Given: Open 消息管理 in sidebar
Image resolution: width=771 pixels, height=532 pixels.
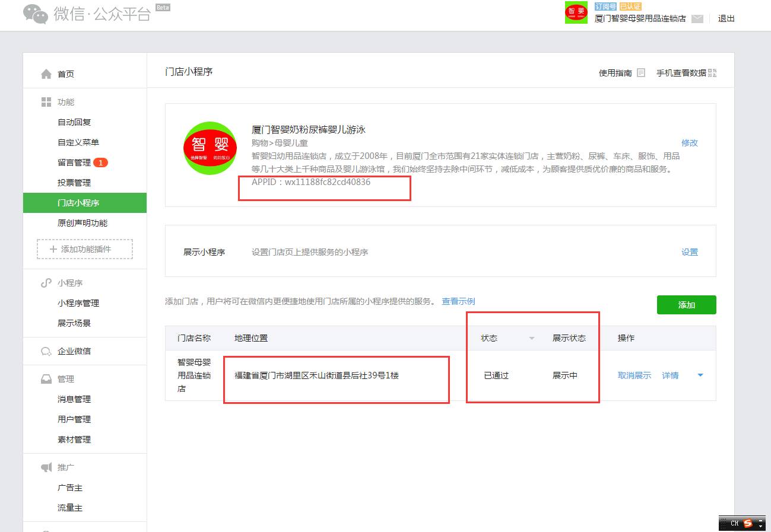Looking at the screenshot, I should (x=74, y=399).
